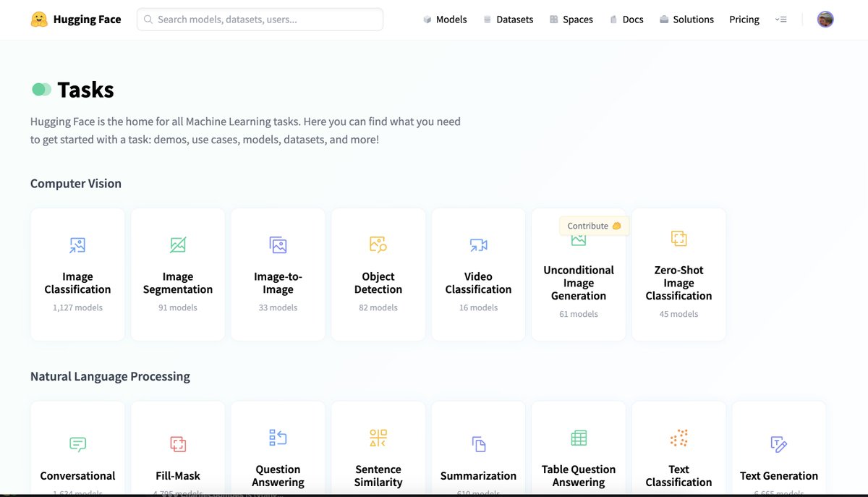Click the Object Detection card icon
The width and height of the screenshot is (868, 497).
pyautogui.click(x=378, y=245)
